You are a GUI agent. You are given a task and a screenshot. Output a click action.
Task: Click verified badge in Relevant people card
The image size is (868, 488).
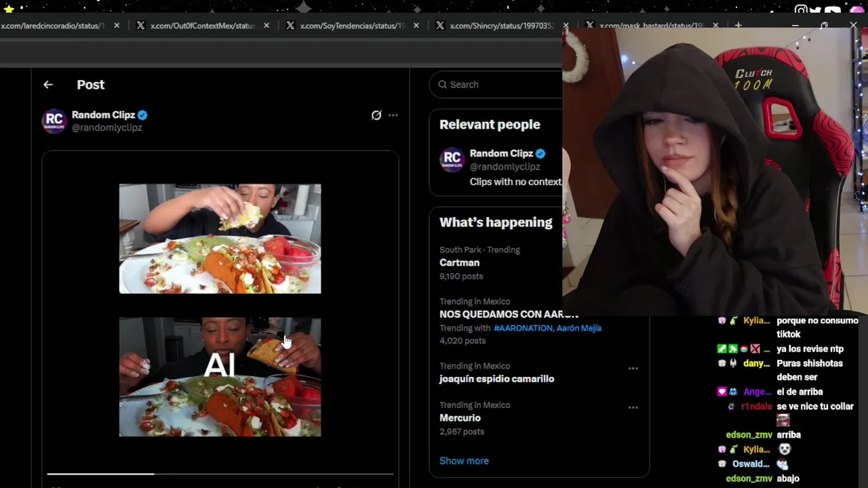[540, 154]
